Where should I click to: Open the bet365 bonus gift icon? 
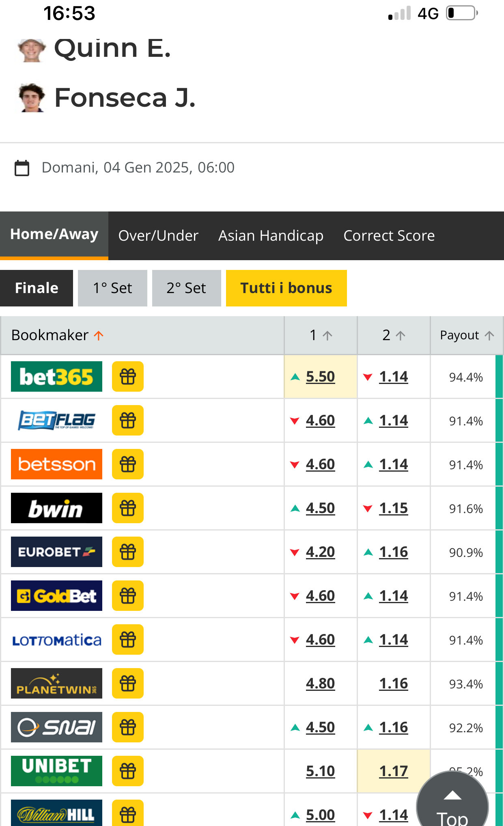coord(128,377)
